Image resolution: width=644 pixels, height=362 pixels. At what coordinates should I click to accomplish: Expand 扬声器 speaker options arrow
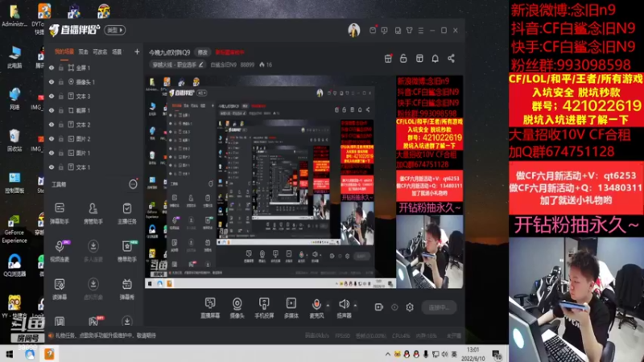pos(355,306)
